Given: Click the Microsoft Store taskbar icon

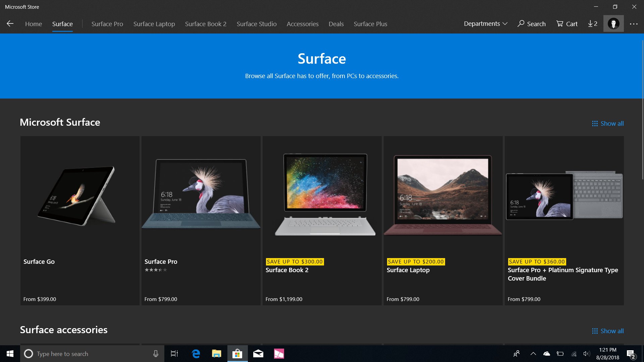Looking at the screenshot, I should [237, 354].
